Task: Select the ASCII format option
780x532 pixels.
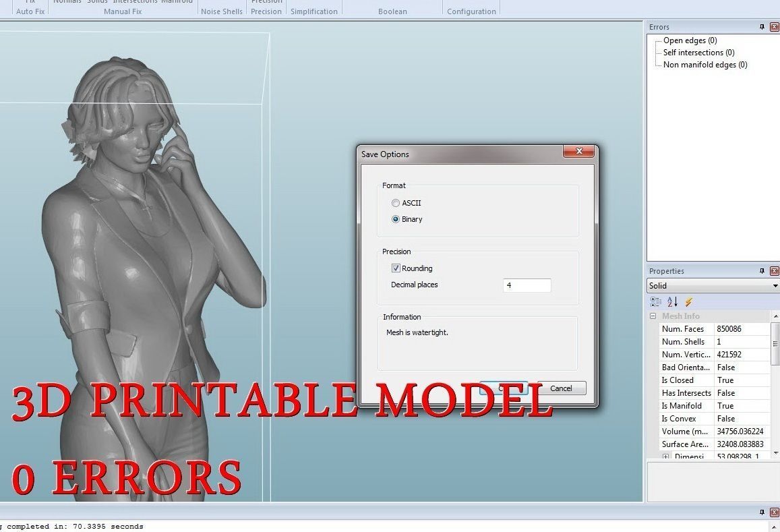Action: 407,203
